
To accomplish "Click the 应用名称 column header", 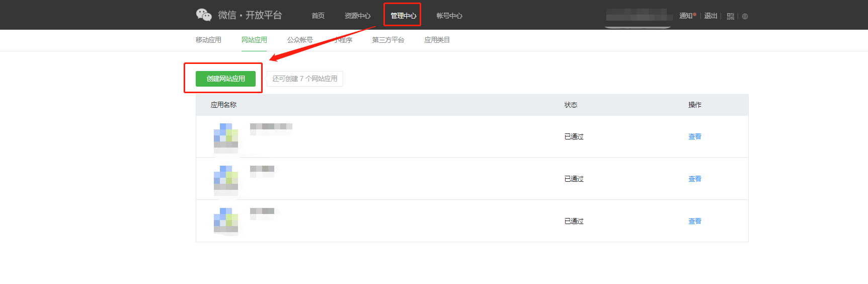I will click(223, 105).
